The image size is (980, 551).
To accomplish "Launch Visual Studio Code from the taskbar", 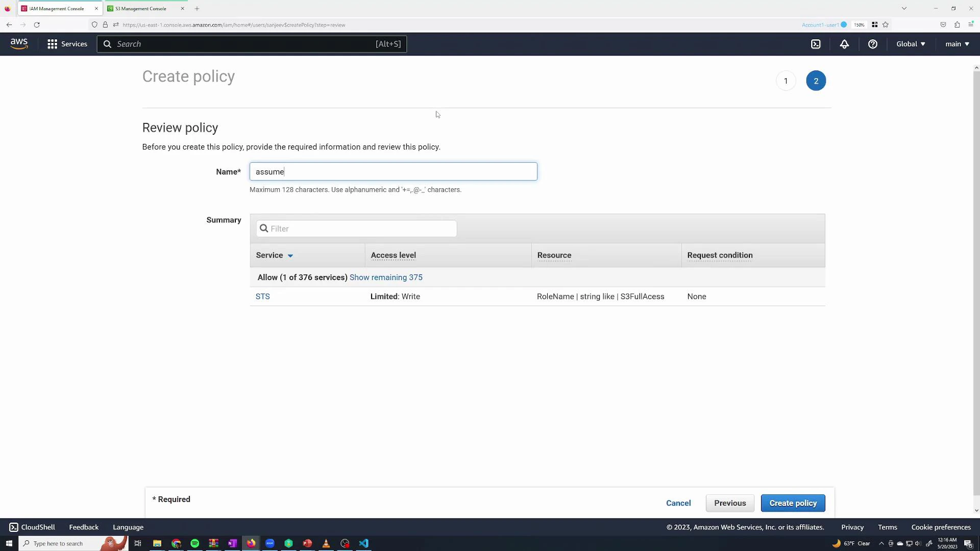I will tap(363, 543).
